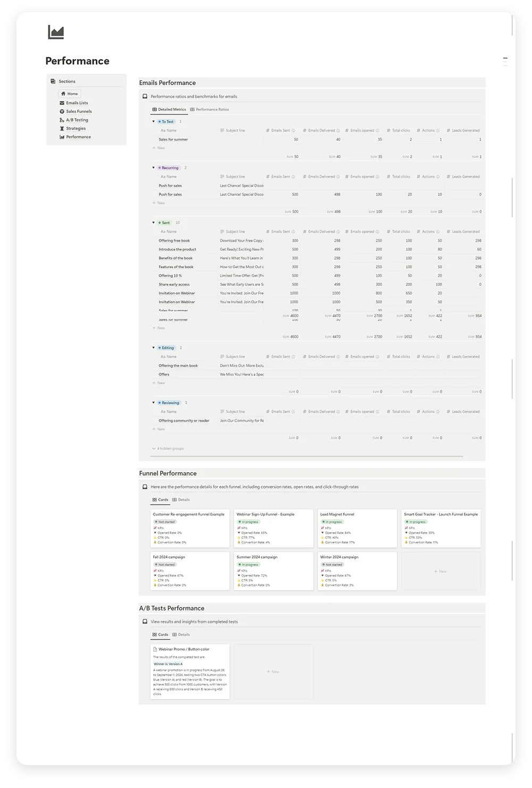The image size is (532, 788).
Task: Click the callout icon beside Performance ratios text
Action: click(x=144, y=96)
